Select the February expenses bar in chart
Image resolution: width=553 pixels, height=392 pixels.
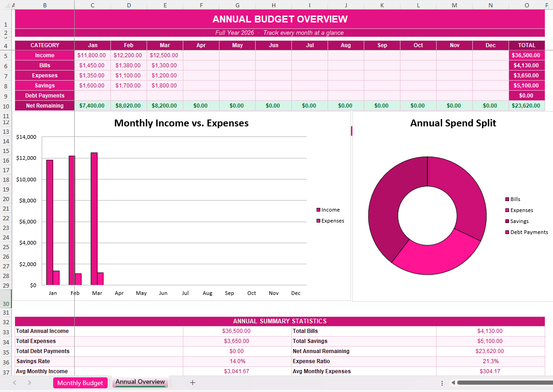click(78, 279)
